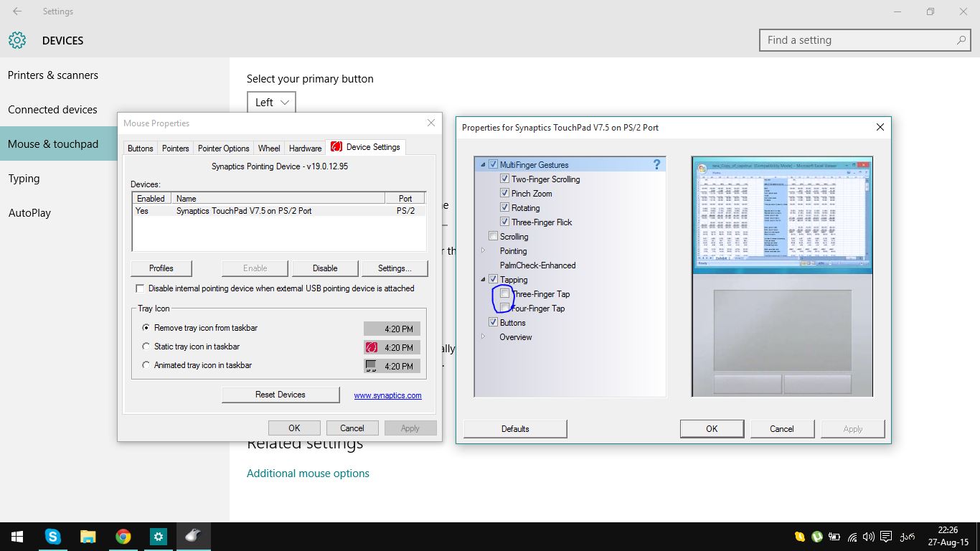Viewport: 980px width, 551px height.
Task: Select PalmCheck-Enhanced in the tree
Action: click(538, 265)
